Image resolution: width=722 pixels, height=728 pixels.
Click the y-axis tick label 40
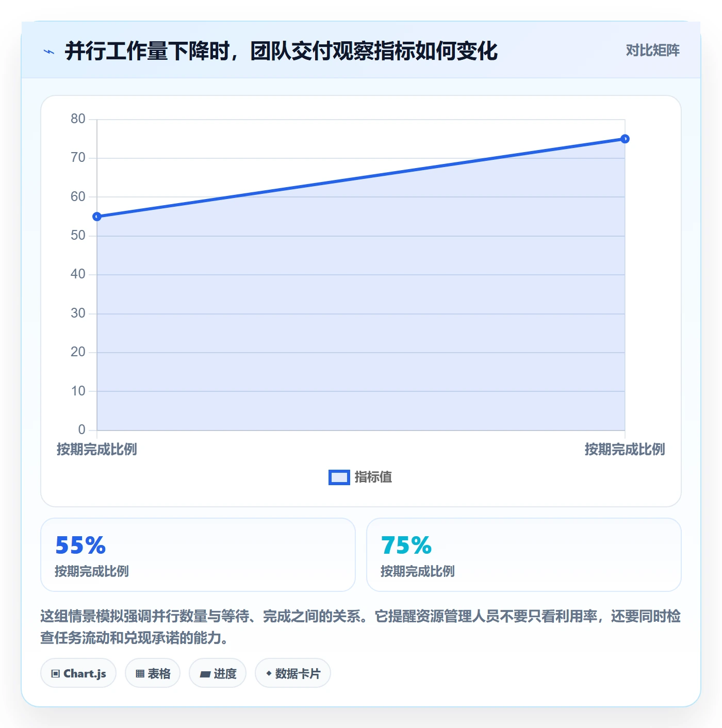click(78, 274)
